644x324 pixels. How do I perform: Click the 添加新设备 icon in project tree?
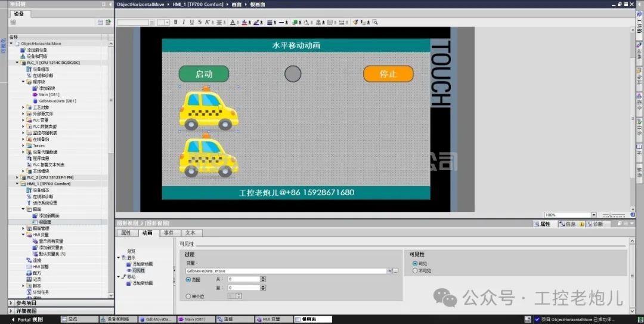(x=23, y=50)
